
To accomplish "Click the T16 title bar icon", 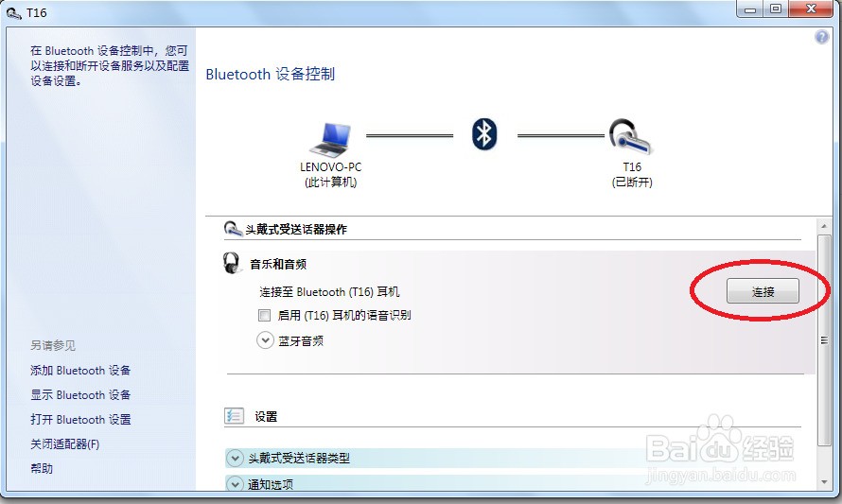I will click(x=13, y=12).
